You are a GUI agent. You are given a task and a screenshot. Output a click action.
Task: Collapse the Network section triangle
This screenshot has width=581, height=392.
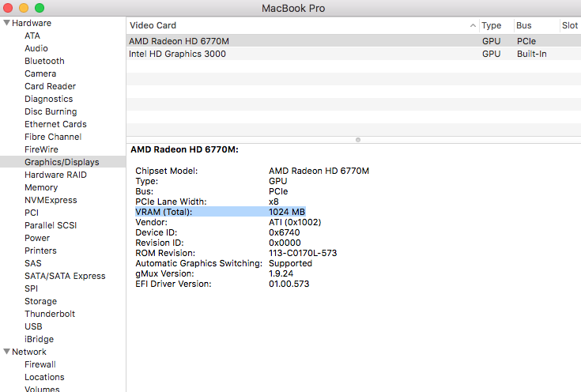(6, 351)
